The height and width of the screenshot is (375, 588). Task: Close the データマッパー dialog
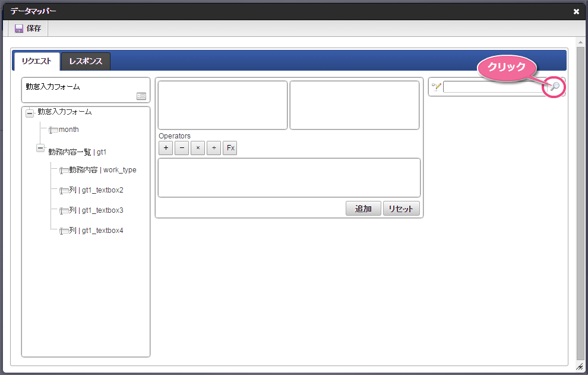pos(576,12)
